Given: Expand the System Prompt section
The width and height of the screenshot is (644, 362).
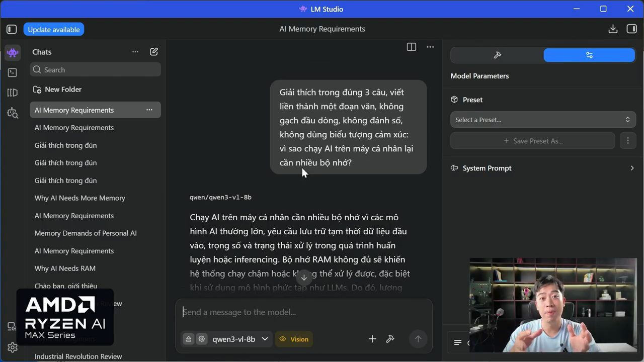Looking at the screenshot, I should click(543, 168).
